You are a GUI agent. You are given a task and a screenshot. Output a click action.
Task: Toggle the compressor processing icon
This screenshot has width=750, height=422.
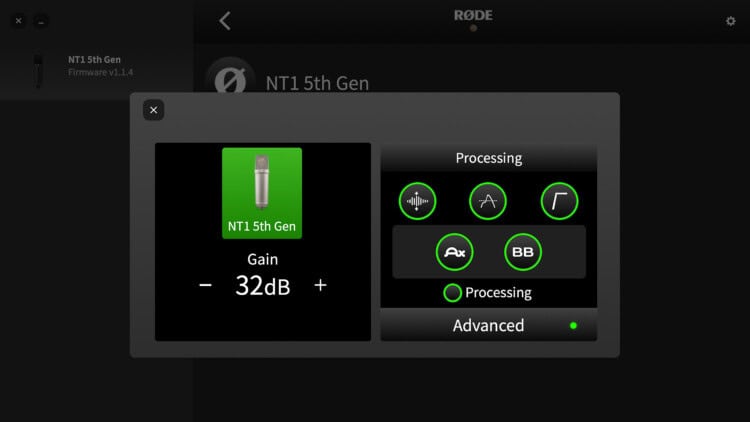487,201
